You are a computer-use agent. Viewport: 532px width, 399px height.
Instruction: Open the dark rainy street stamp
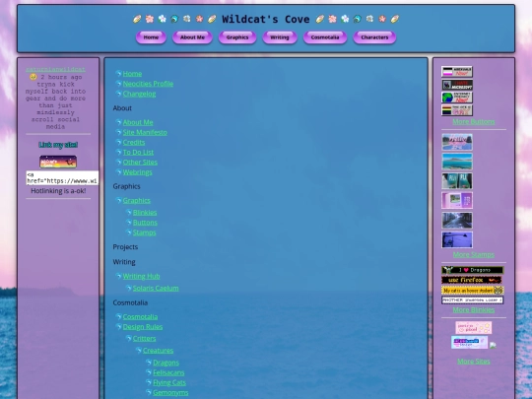pos(457,221)
